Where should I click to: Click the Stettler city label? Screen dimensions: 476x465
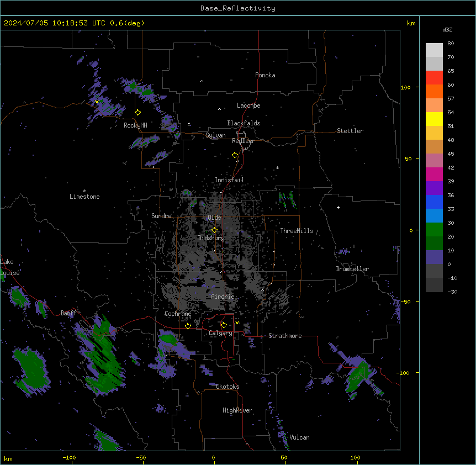click(350, 131)
